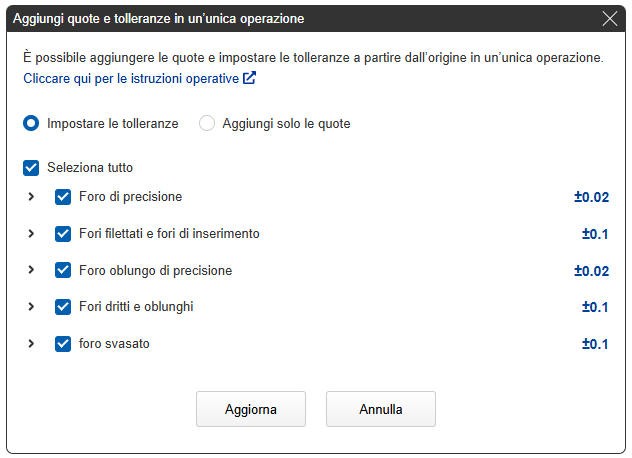Select the 'Aggiungi solo le quote' option
Screen dimensions: 632x458
207,124
